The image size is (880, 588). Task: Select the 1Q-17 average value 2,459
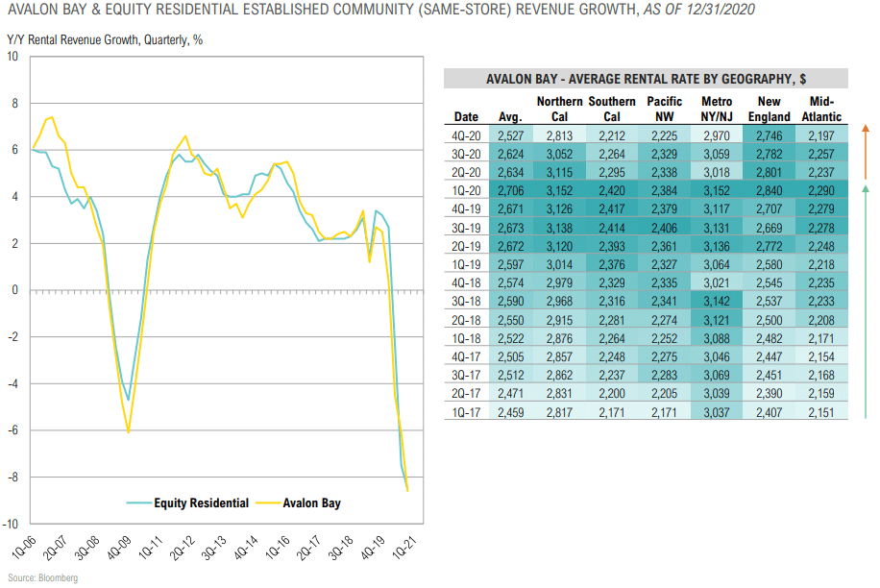click(x=510, y=412)
